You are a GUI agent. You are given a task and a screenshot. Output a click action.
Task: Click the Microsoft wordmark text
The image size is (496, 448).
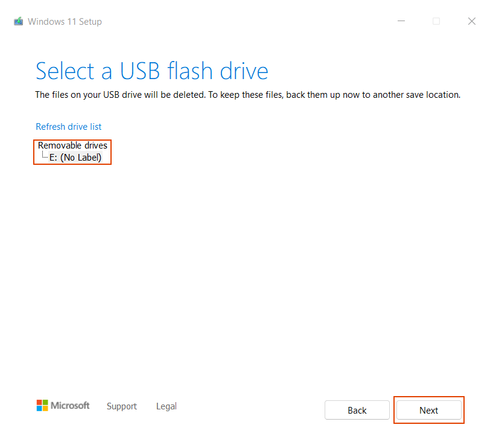70,405
